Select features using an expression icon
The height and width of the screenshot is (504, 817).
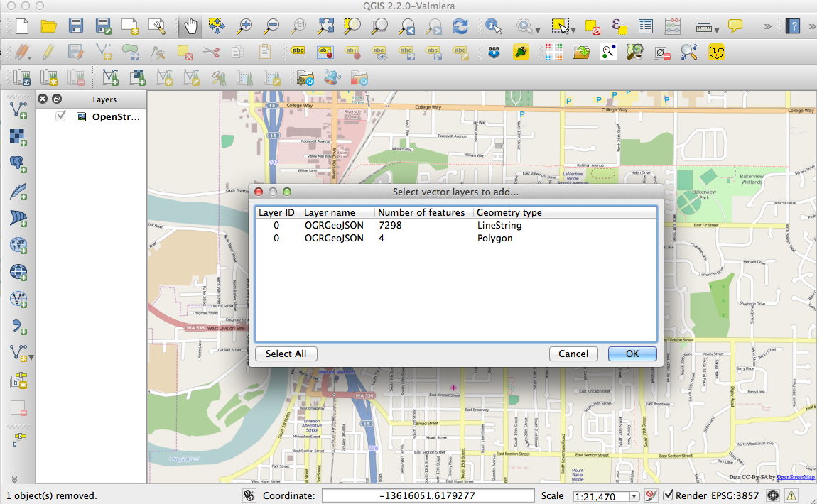point(619,26)
